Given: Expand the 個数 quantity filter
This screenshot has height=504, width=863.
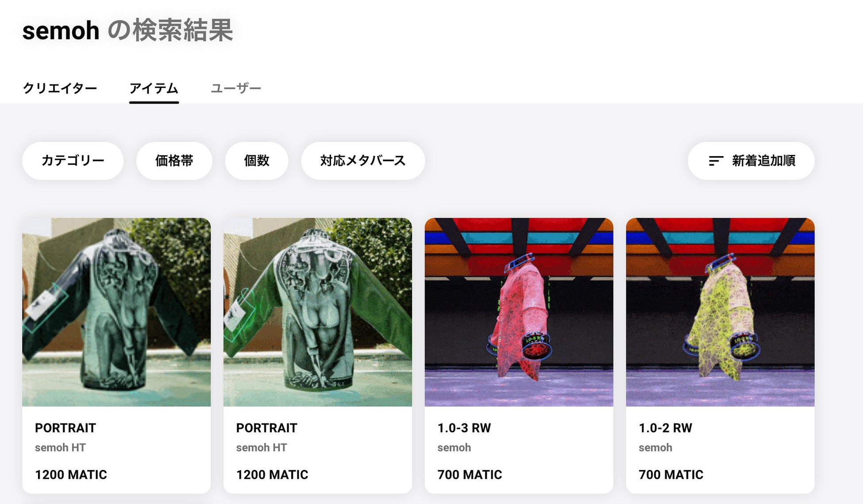Looking at the screenshot, I should point(257,161).
